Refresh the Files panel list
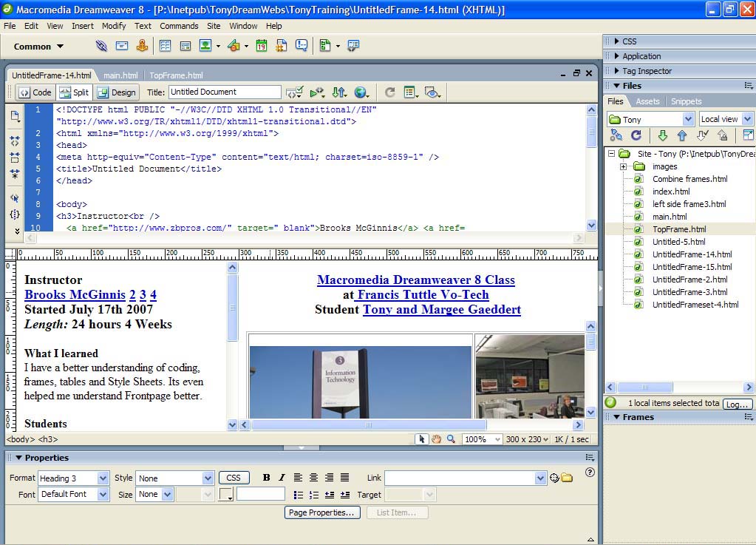 636,135
